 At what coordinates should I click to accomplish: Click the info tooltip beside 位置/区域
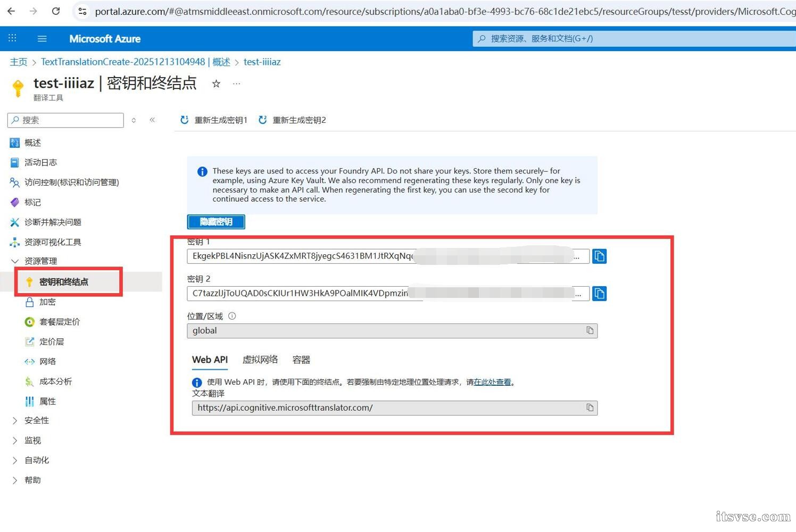click(232, 315)
